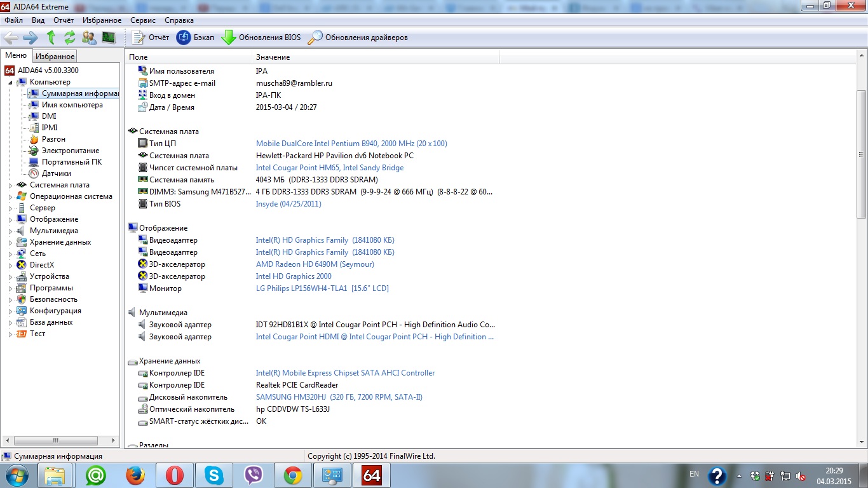
Task: Select Безопасность in the tree
Action: tap(53, 299)
